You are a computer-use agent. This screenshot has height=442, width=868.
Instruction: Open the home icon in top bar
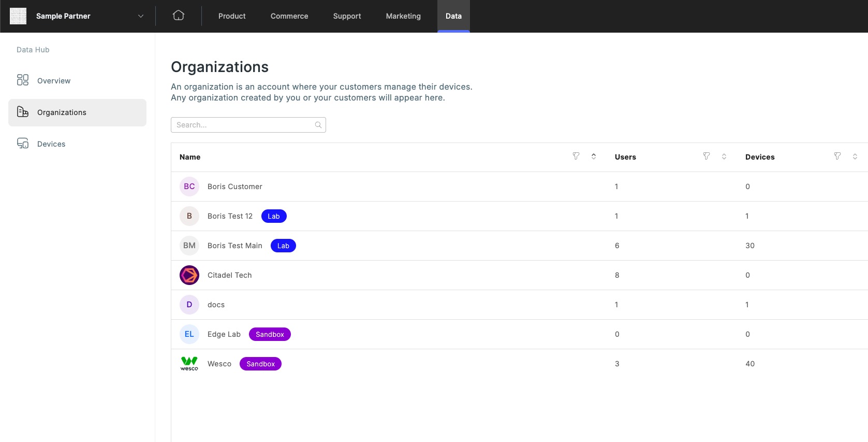click(x=179, y=16)
